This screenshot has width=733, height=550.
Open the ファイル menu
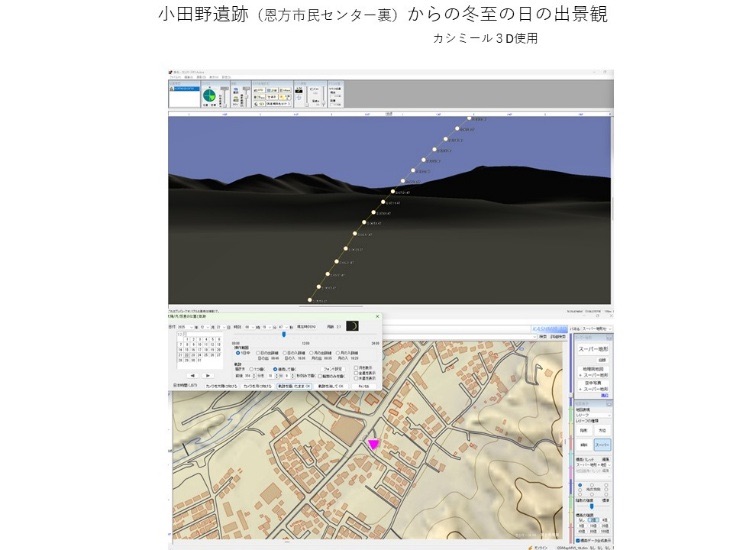point(176,76)
